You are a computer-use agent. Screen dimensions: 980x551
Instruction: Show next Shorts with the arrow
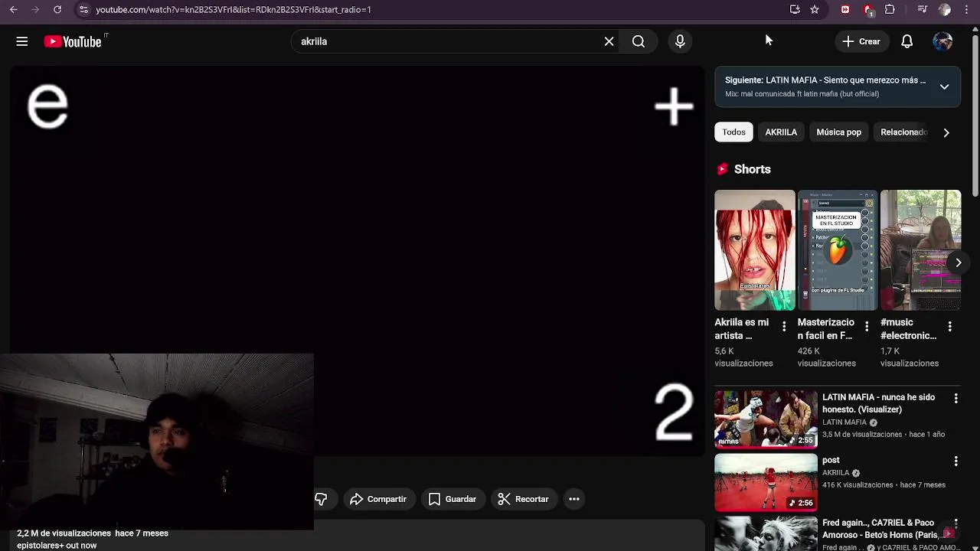pyautogui.click(x=958, y=262)
